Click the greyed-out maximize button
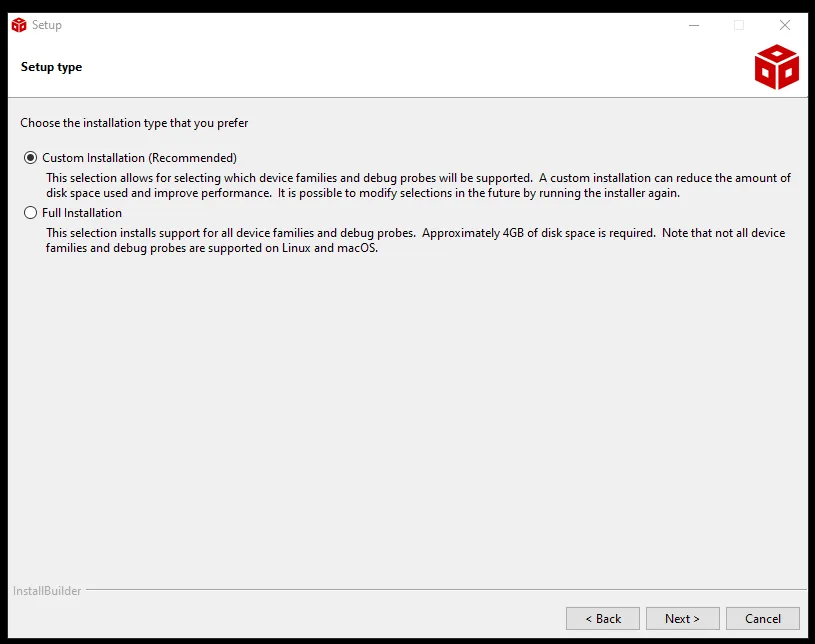Image resolution: width=815 pixels, height=644 pixels. [739, 25]
